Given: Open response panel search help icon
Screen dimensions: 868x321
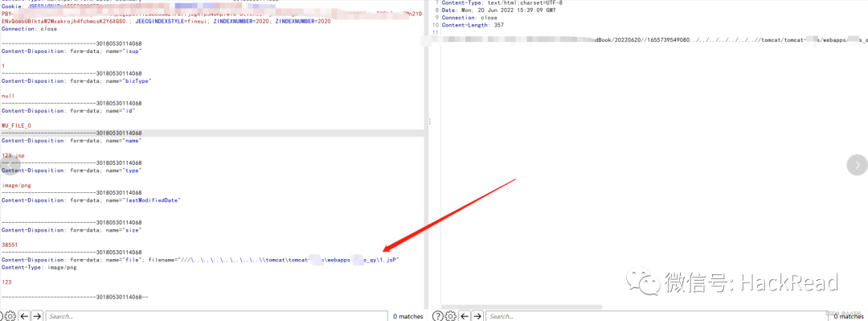Looking at the screenshot, I should coord(437,316).
